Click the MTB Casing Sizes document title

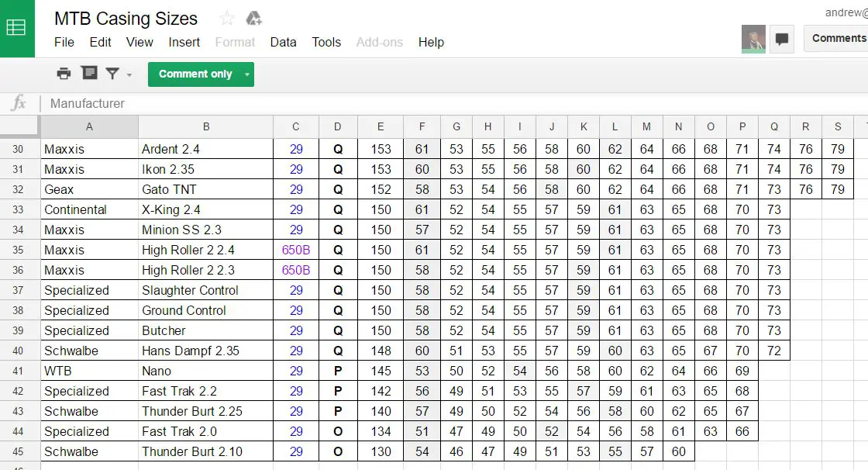tap(126, 19)
